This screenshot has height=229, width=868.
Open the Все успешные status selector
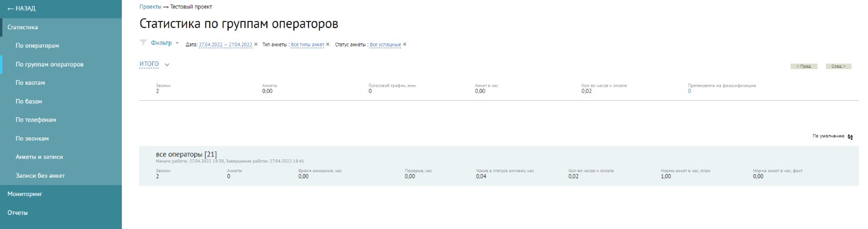[x=385, y=45]
